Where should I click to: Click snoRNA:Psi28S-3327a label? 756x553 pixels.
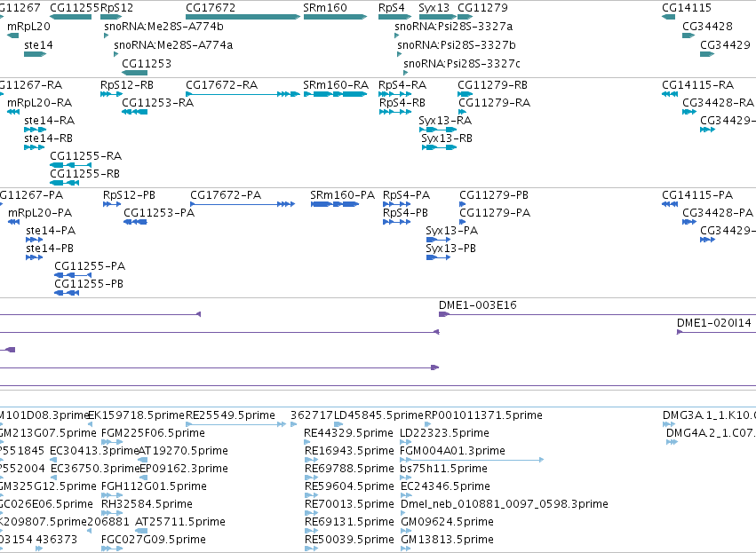[x=454, y=26]
